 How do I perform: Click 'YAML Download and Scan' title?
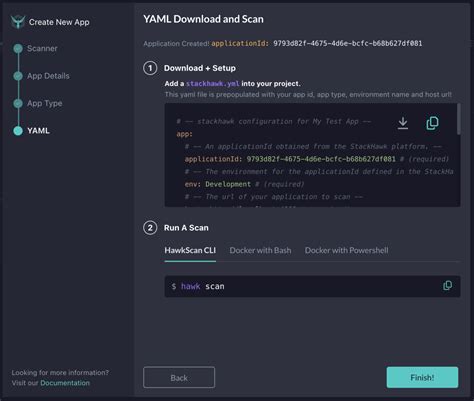[203, 19]
